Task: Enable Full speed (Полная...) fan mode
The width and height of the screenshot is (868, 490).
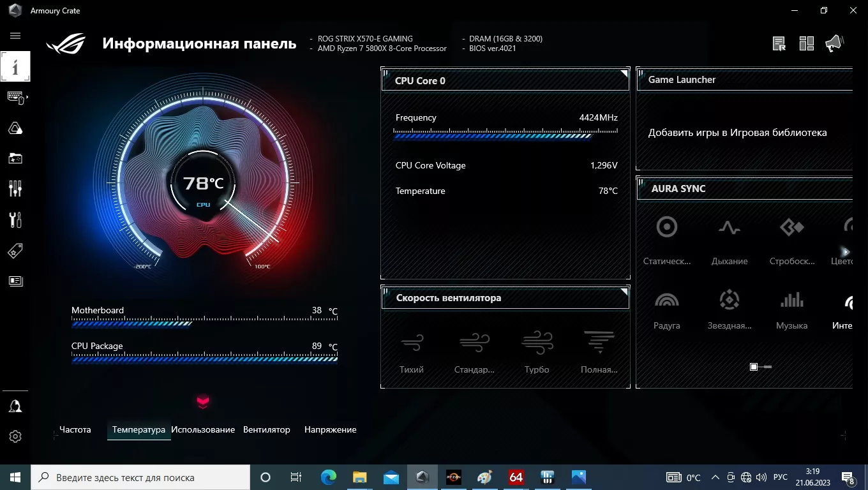Action: pos(599,352)
